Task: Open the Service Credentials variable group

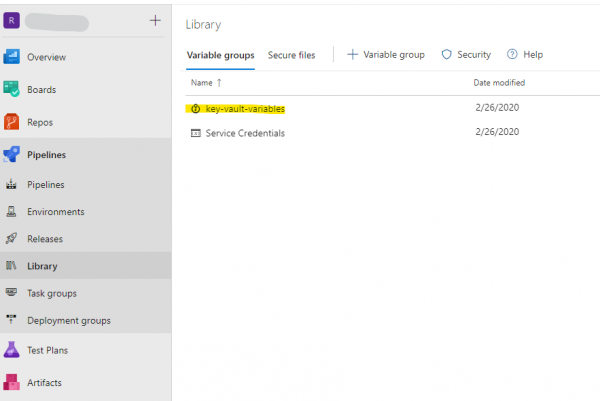Action: [x=245, y=133]
